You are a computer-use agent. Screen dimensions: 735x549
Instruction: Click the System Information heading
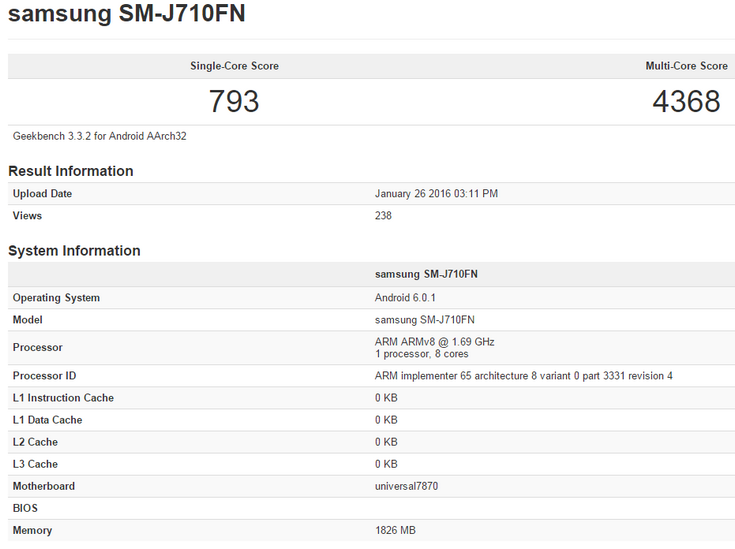coord(74,251)
